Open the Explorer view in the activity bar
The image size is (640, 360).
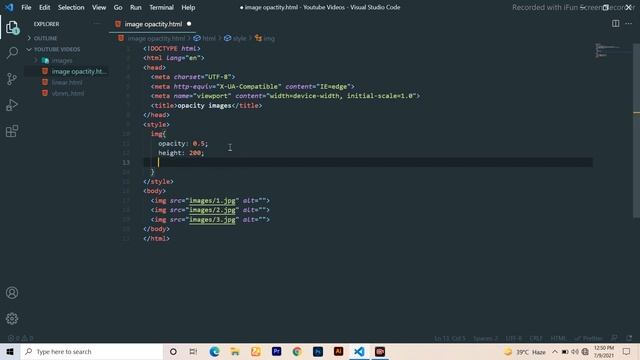tap(12, 28)
